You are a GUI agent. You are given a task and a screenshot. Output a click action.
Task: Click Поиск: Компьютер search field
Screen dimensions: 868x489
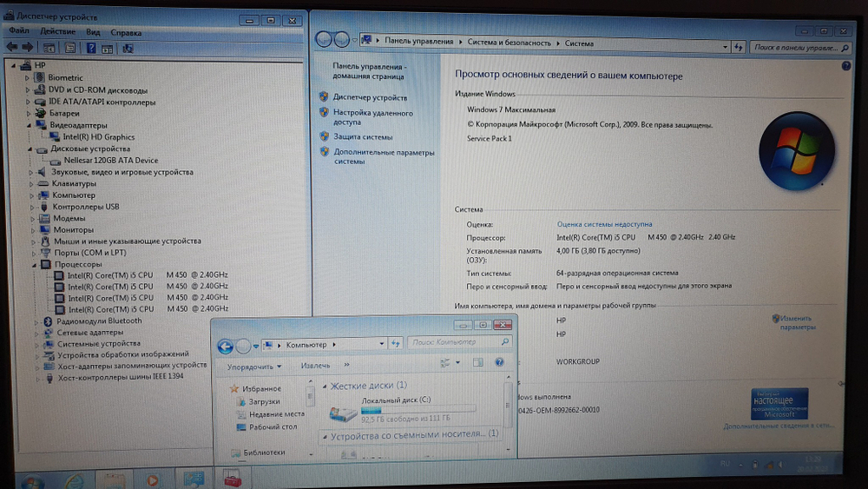[x=459, y=342]
